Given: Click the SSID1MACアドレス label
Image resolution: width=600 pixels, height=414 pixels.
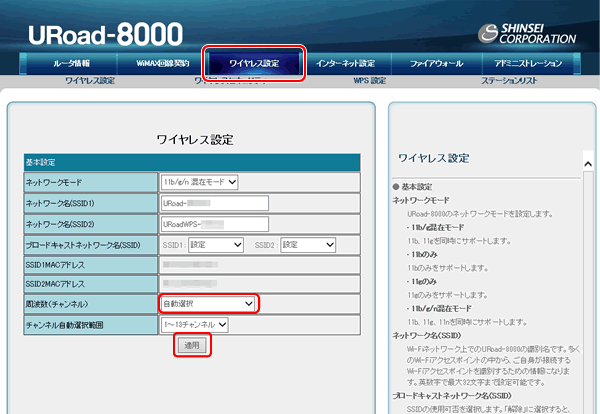Looking at the screenshot, I should 55,265.
